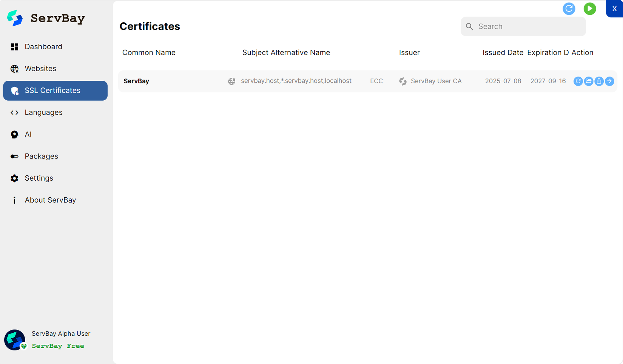The width and height of the screenshot is (623, 364).
Task: Click the arrow icon in Action column
Action: coord(609,81)
